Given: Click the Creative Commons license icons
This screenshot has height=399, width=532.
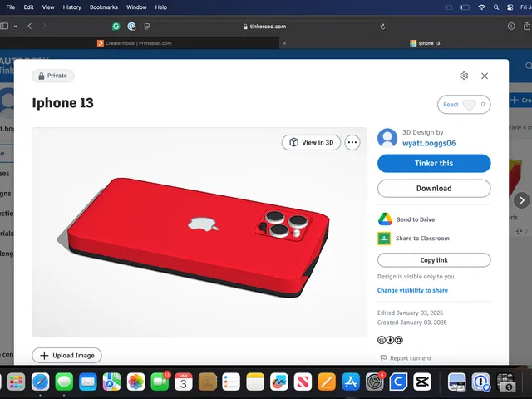Looking at the screenshot, I should [390, 340].
